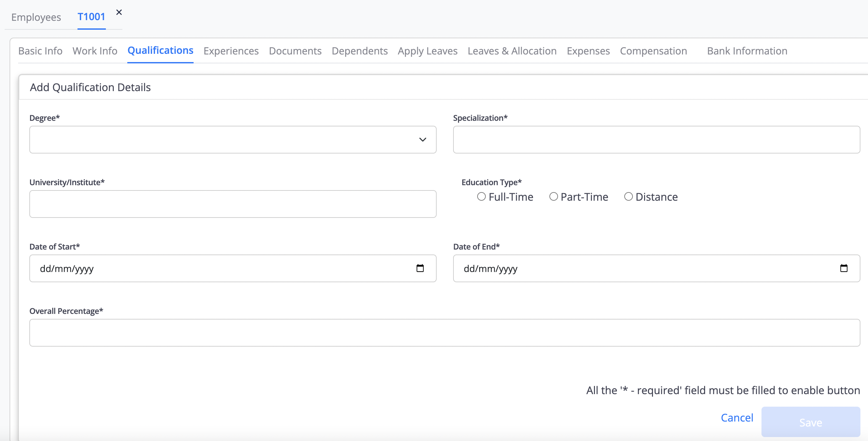Image resolution: width=868 pixels, height=441 pixels.
Task: Select the Part-Time education type
Action: pyautogui.click(x=553, y=196)
